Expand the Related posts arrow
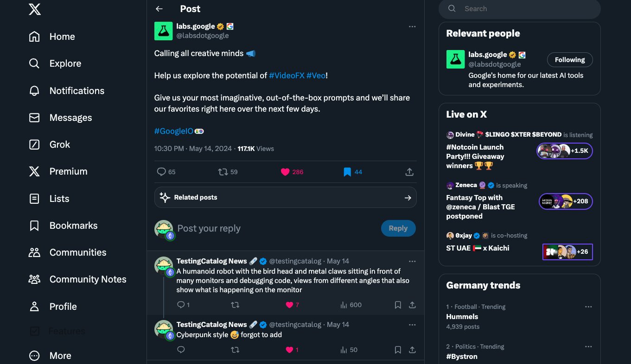This screenshot has width=631, height=364. pos(408,198)
